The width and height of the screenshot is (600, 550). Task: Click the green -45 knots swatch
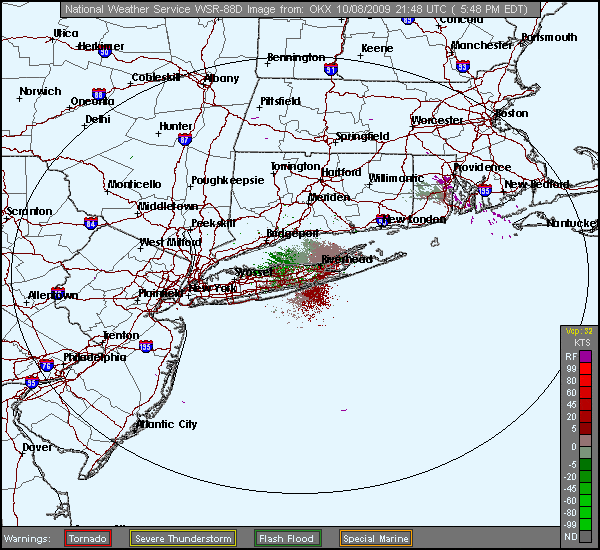pyautogui.click(x=585, y=488)
